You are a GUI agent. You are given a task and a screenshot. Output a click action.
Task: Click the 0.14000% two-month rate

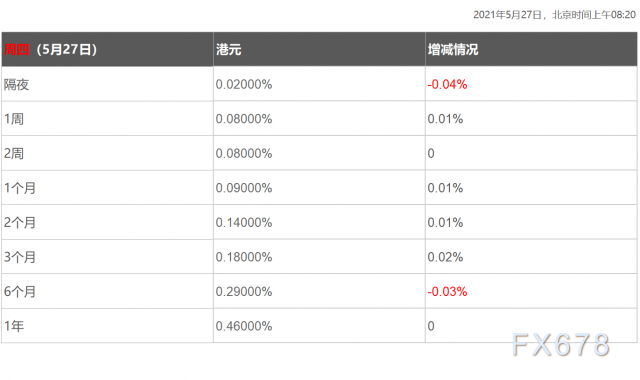tap(244, 222)
